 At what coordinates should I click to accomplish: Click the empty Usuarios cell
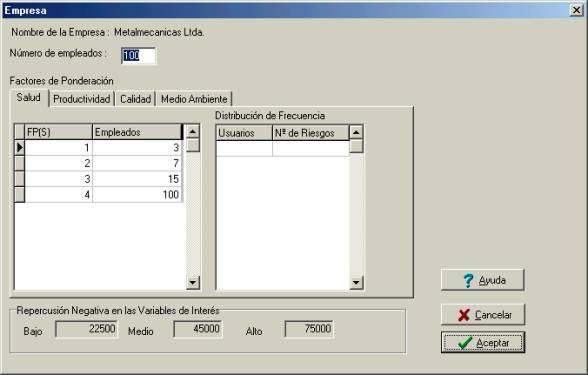coord(244,149)
